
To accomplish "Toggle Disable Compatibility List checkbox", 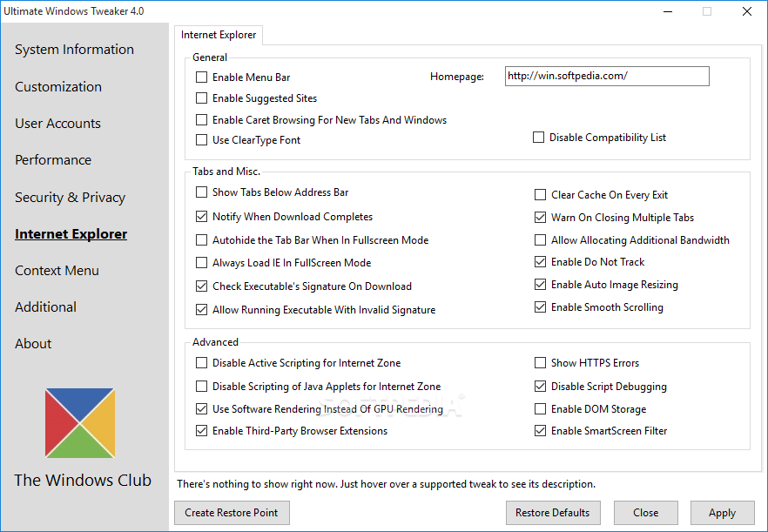I will tap(538, 138).
